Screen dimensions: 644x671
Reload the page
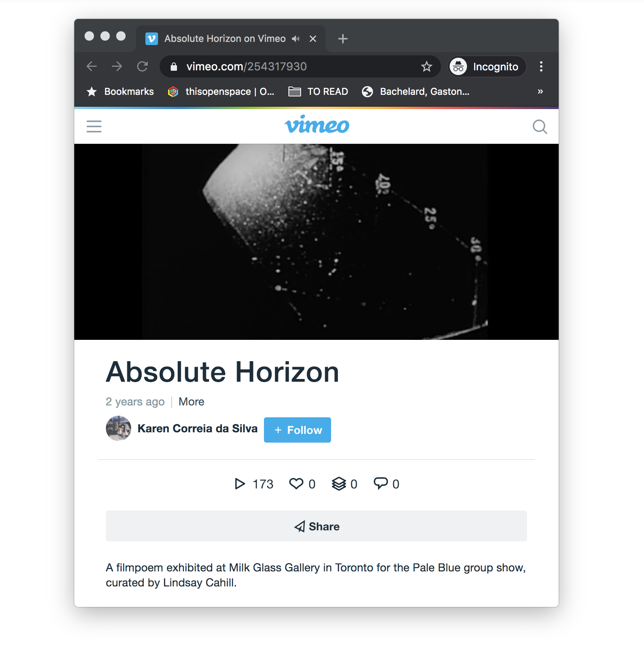pyautogui.click(x=142, y=66)
